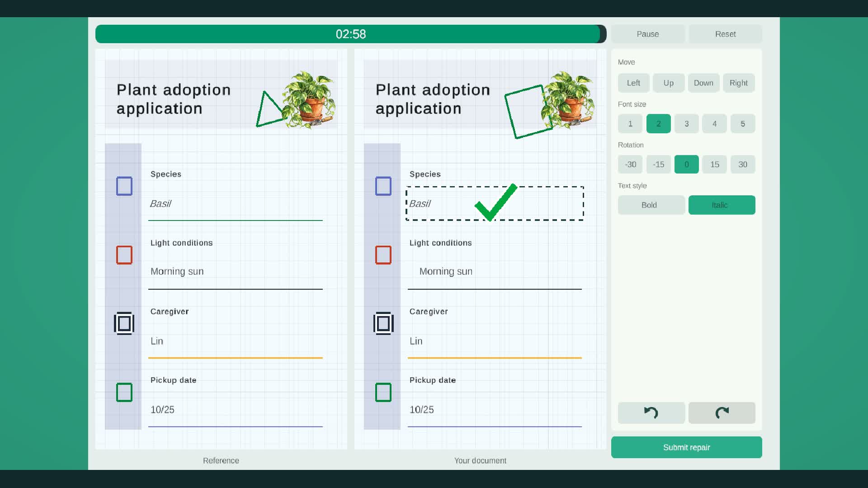Submit the repair
868x488 pixels.
coord(687,447)
